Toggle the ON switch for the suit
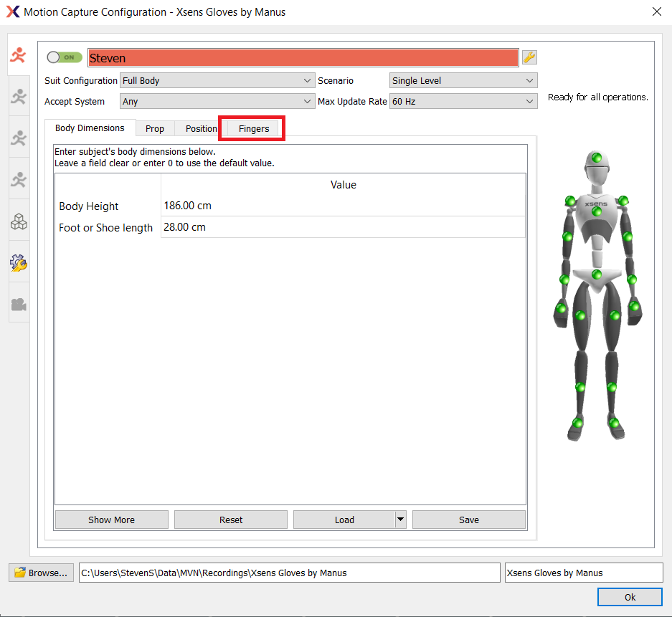Screen dimensions: 672x617 [x=65, y=57]
